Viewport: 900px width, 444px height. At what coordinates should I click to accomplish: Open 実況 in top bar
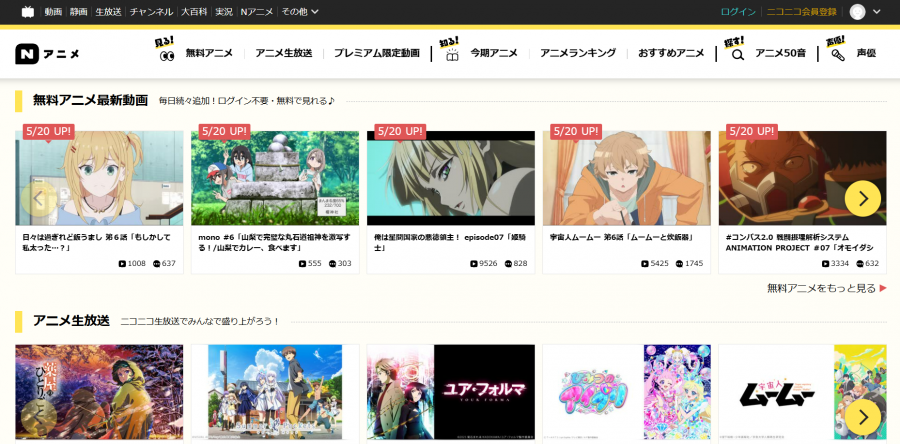tap(224, 11)
